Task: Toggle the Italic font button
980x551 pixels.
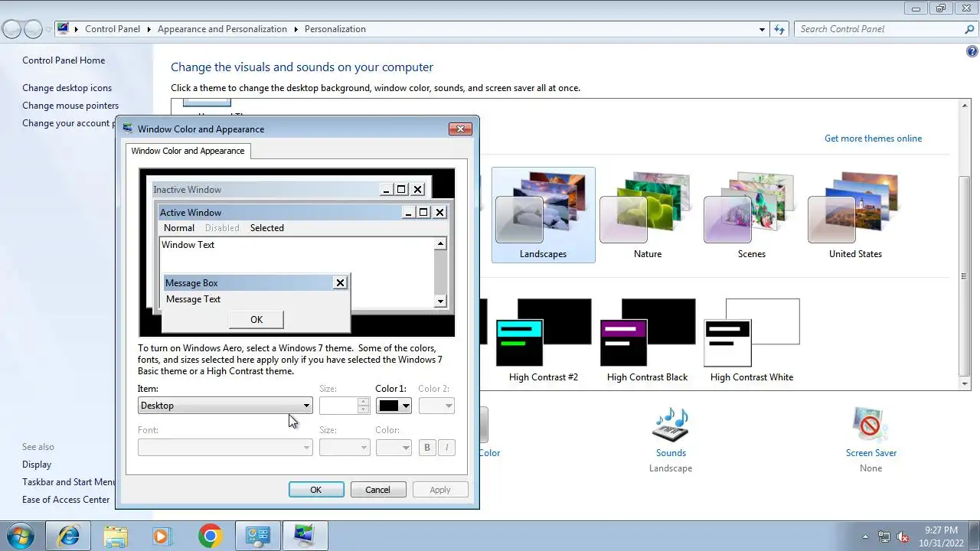Action: tap(446, 447)
